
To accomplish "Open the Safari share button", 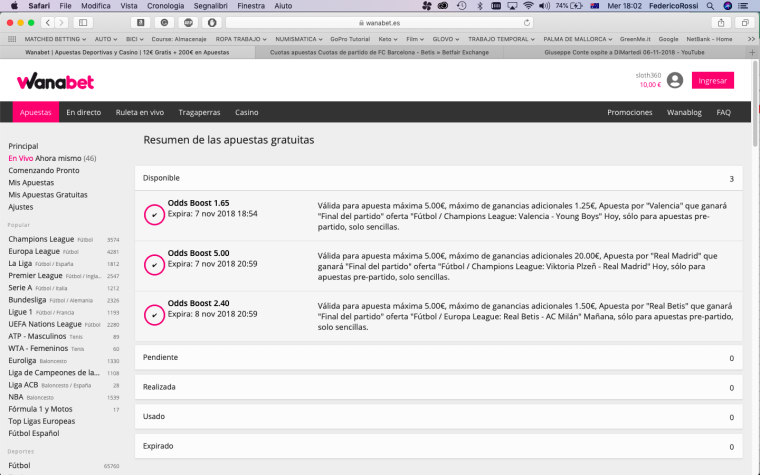I will [721, 22].
